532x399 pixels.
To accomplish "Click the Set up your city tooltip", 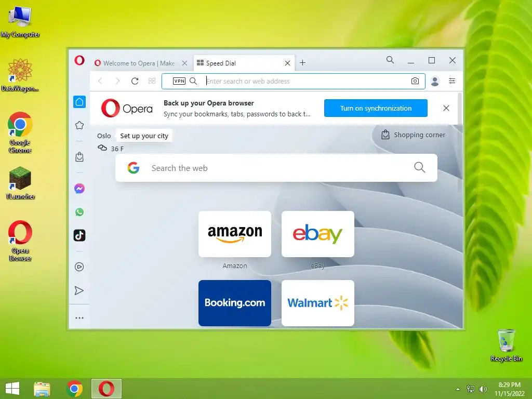I will [144, 136].
